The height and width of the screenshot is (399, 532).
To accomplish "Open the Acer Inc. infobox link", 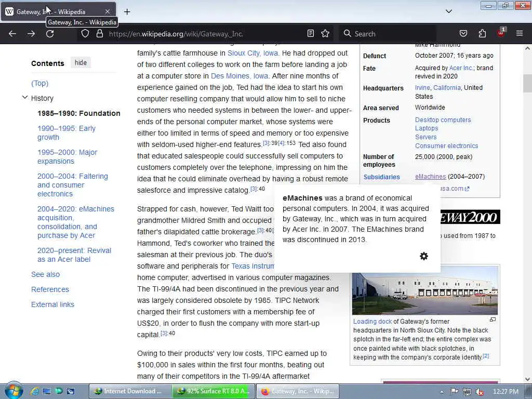I will coord(461,68).
